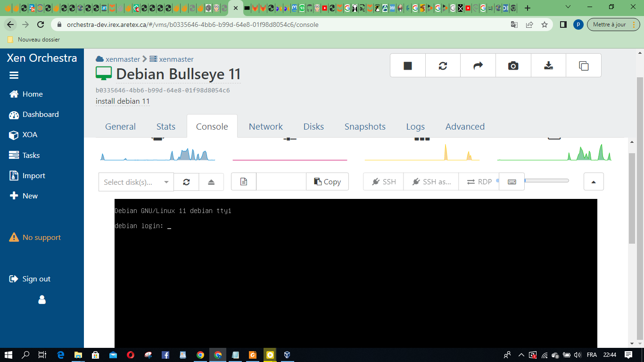Viewport: 644px width, 362px height.
Task: Open a new browser tab
Action: point(528,8)
